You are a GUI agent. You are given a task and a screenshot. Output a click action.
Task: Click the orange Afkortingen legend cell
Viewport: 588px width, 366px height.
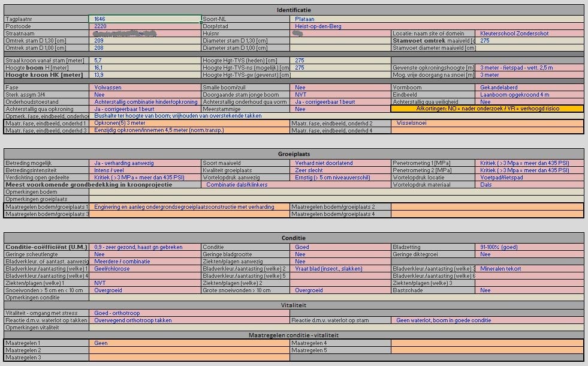click(487, 109)
